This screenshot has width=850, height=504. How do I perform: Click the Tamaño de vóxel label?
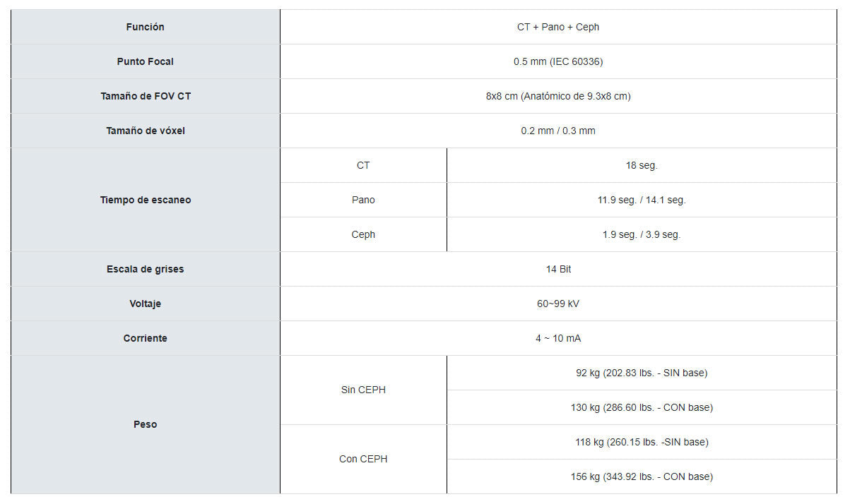[145, 131]
